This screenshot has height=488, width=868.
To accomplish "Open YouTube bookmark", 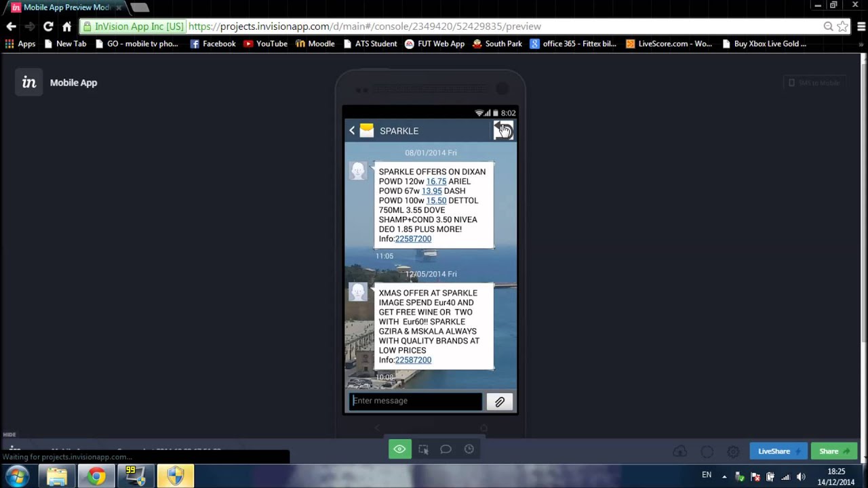I will tap(265, 44).
